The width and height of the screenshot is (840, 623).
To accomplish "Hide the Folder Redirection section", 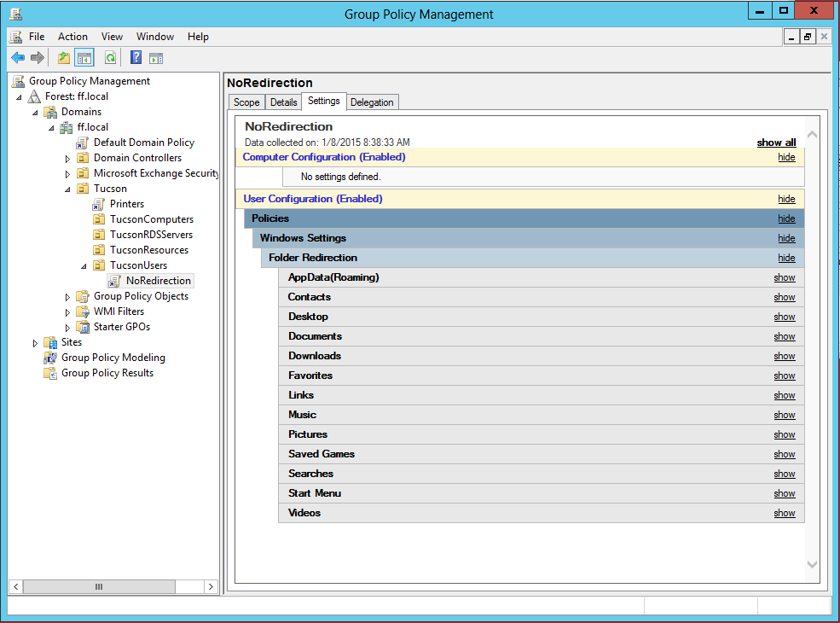I will tap(786, 258).
